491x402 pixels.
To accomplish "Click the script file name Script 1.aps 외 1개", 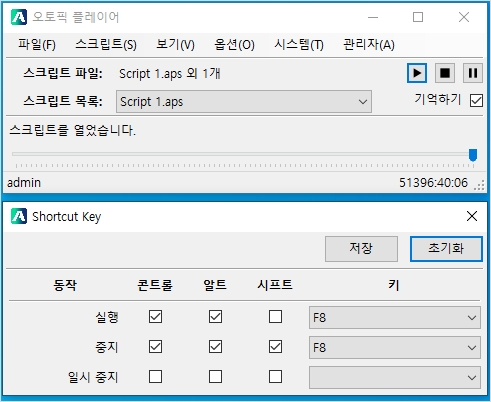I will pos(170,74).
